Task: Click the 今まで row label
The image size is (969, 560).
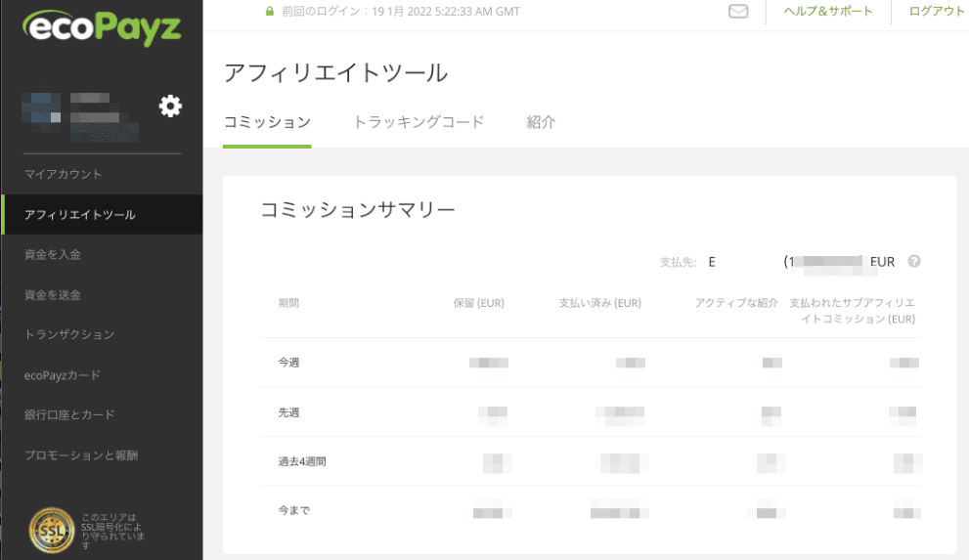Action: (293, 510)
